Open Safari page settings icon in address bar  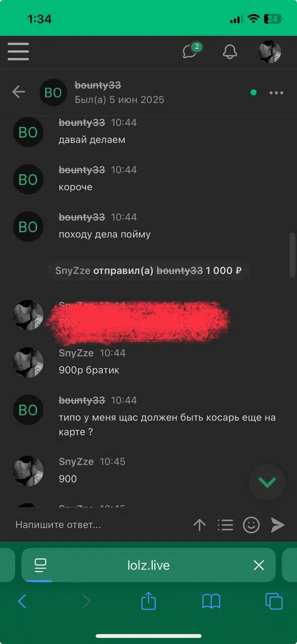click(x=40, y=565)
